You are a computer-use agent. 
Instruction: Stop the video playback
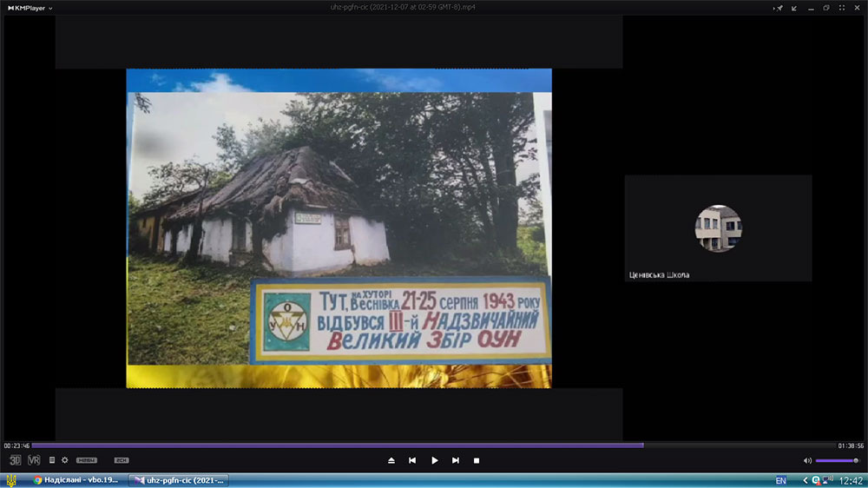click(477, 460)
